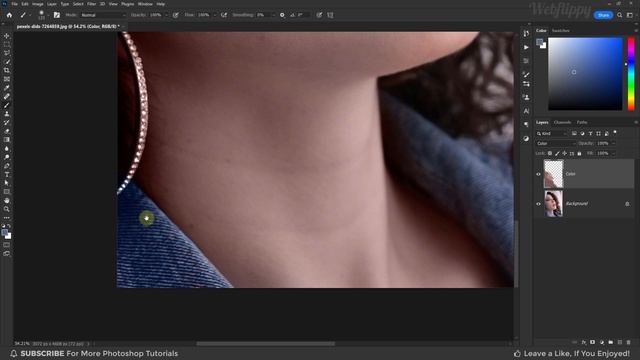This screenshot has height=360, width=640.
Task: Open the Filter menu
Action: (x=91, y=4)
